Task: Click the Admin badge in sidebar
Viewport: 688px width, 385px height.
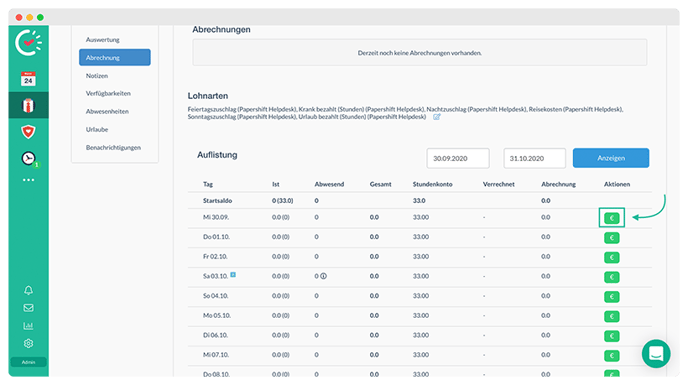Action: 29,362
